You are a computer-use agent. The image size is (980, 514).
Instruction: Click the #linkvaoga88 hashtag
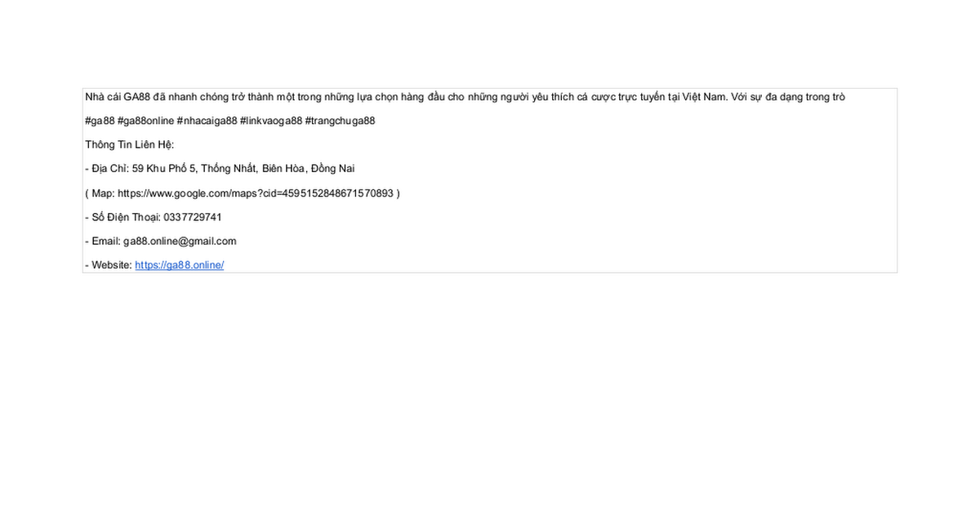click(x=270, y=121)
